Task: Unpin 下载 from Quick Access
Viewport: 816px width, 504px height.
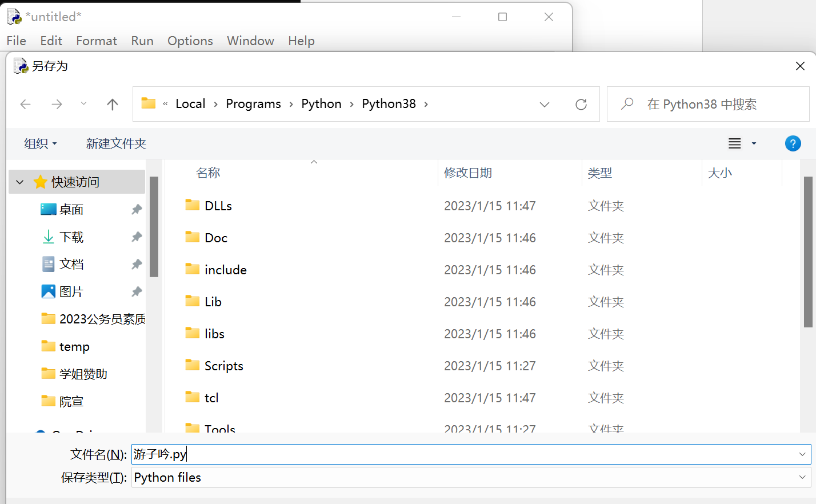Action: tap(136, 237)
